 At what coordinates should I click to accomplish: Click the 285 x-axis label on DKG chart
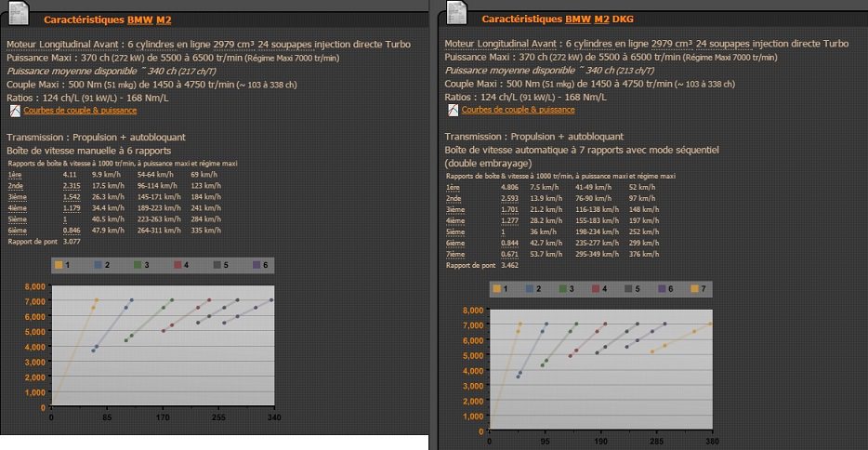656,442
